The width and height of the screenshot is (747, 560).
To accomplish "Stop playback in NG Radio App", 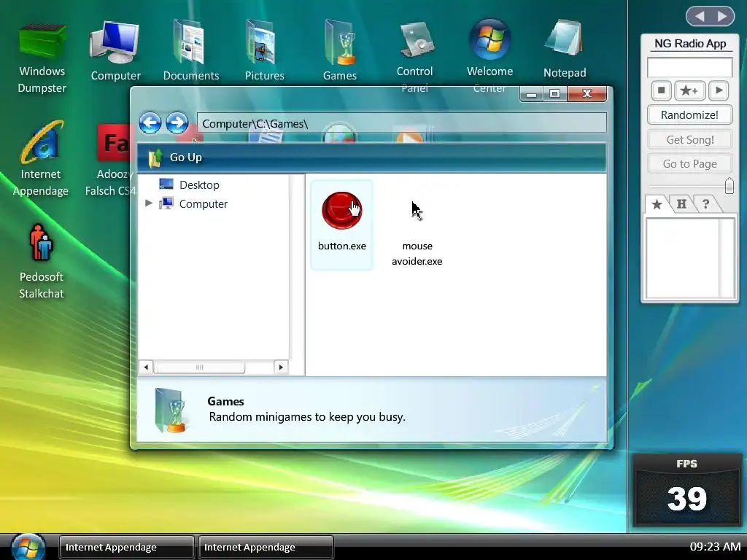I will (x=661, y=90).
